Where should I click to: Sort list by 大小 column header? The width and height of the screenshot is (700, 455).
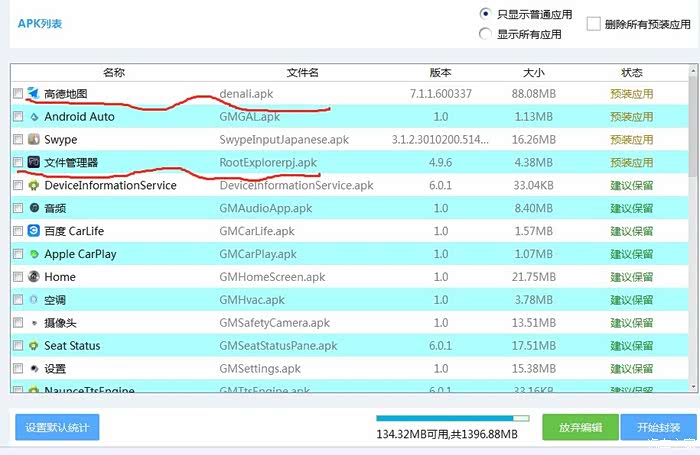click(x=533, y=73)
